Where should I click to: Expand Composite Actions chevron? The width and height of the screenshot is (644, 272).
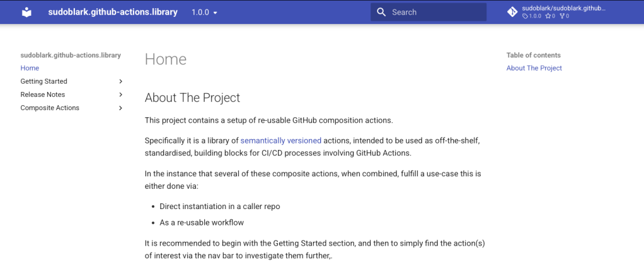point(121,108)
